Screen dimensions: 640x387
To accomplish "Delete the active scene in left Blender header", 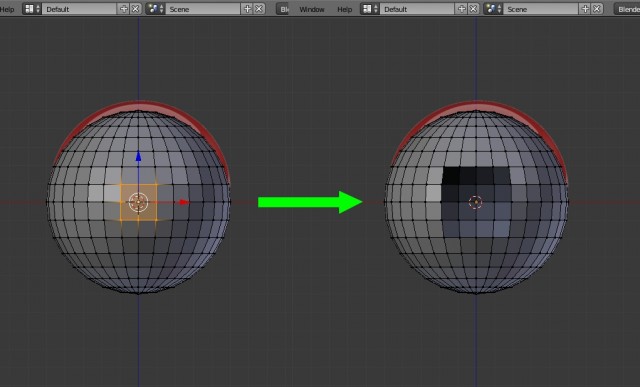I will [259, 9].
